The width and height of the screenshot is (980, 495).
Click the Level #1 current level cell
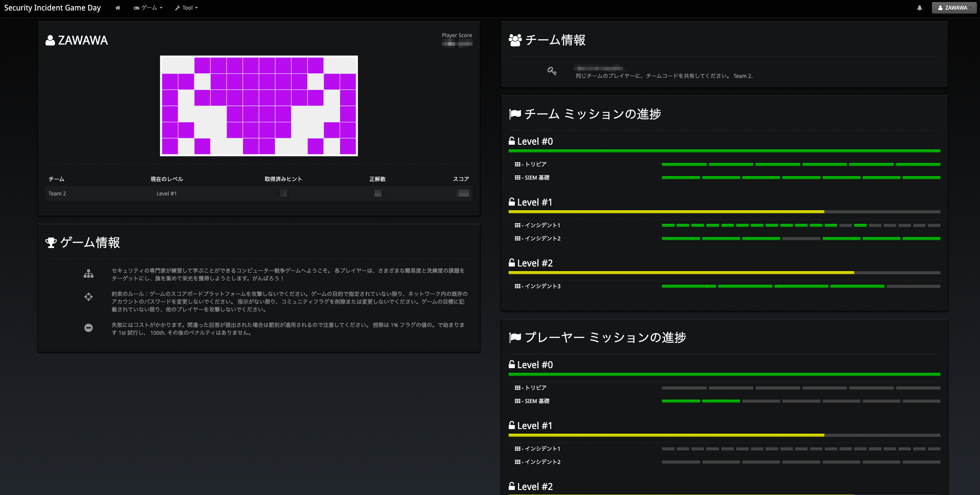point(167,194)
